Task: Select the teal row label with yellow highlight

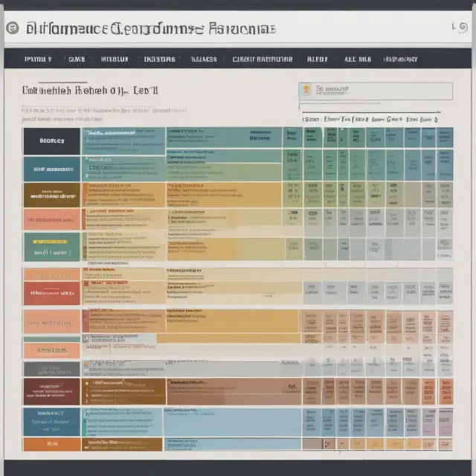Action: (52, 247)
